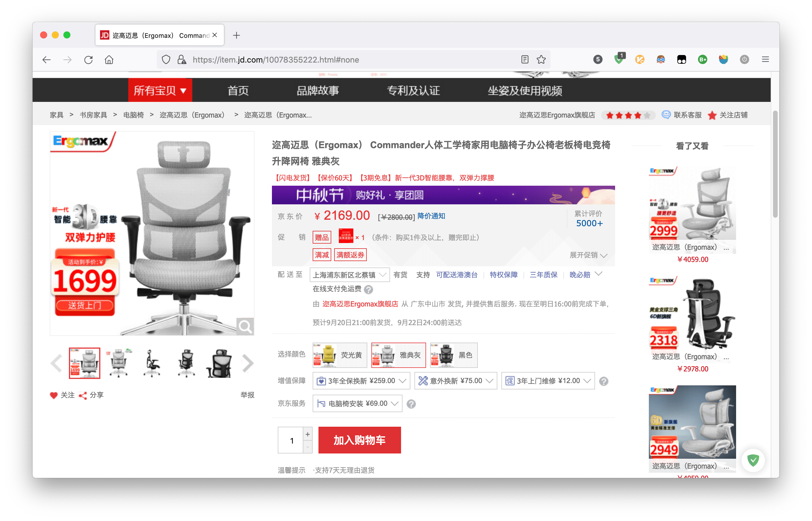The width and height of the screenshot is (812, 521).
Task: Select 雅典灰 color option
Action: click(x=398, y=355)
